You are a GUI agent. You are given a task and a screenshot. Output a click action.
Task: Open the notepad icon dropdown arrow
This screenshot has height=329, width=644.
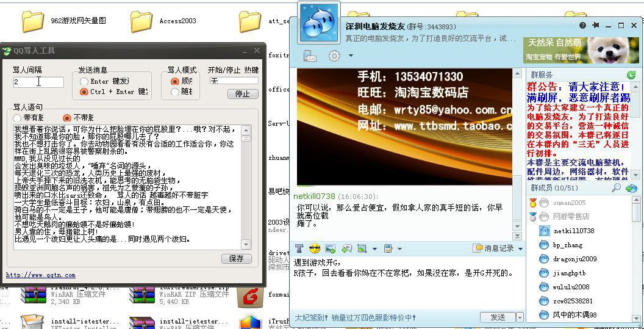point(399,249)
